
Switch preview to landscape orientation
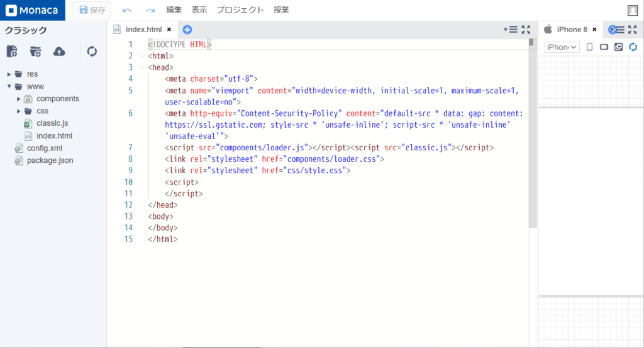pyautogui.click(x=604, y=47)
